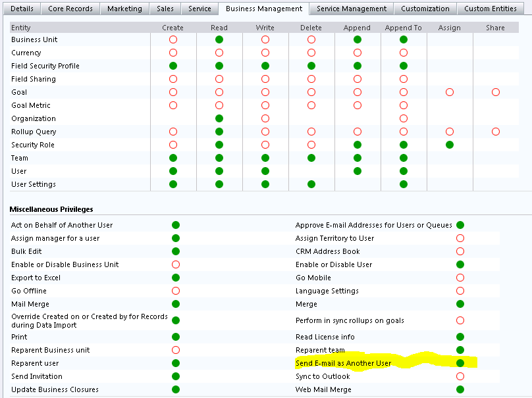Toggle Enable or Disable Business Unit privilege
Image resolution: width=532 pixels, height=398 pixels.
[x=176, y=264]
